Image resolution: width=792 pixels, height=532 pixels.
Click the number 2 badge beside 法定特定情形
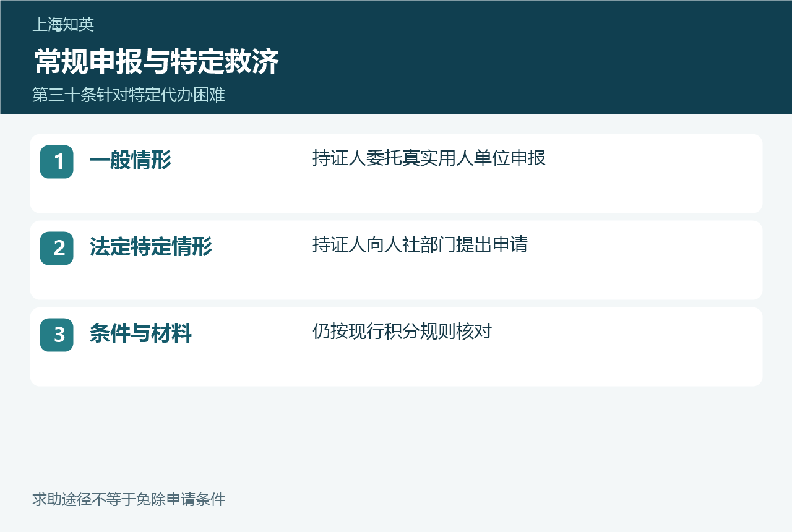(56, 248)
